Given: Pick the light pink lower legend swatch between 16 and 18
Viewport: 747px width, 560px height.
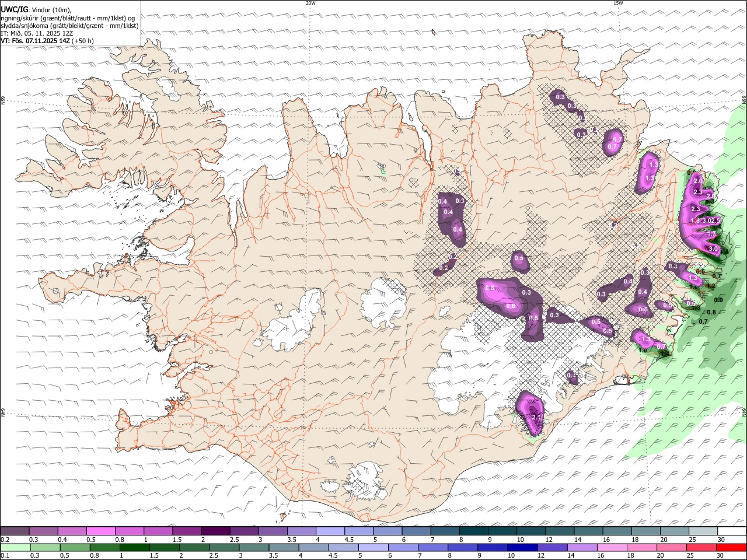Looking at the screenshot, I should click(x=612, y=547).
